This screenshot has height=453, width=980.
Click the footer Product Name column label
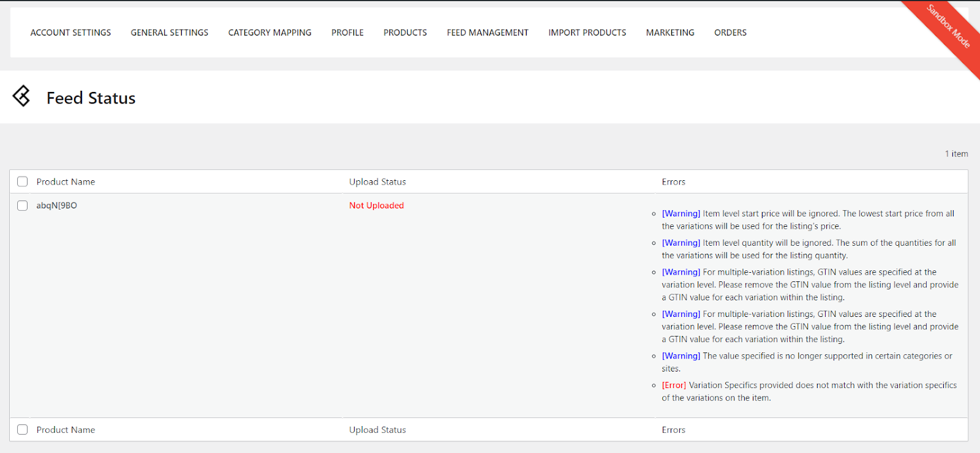[66, 430]
